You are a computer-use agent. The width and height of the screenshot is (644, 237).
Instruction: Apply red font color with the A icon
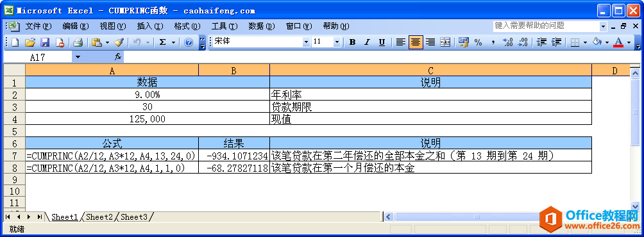pyautogui.click(x=618, y=42)
